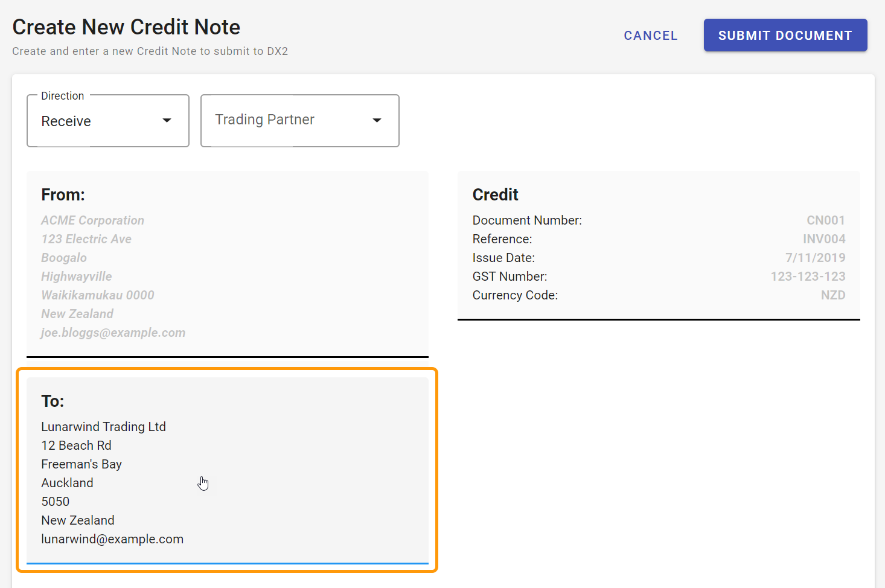Click the GST Number field showing 123-123-123

(x=808, y=276)
